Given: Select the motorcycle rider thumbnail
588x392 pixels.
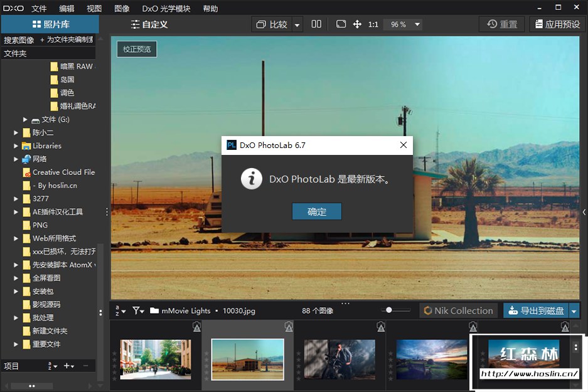Looking at the screenshot, I should 339,359.
